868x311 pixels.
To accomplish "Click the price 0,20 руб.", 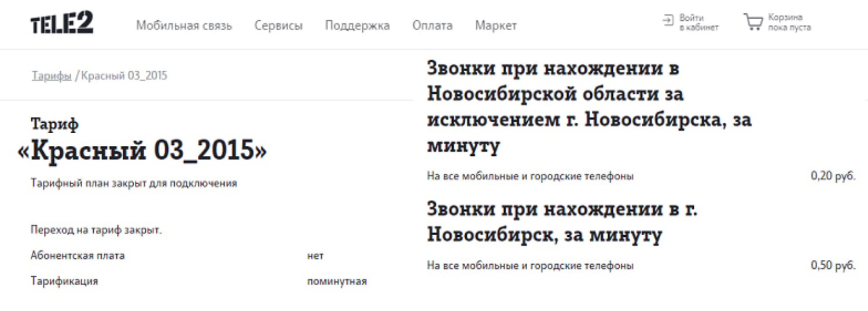I will [833, 176].
